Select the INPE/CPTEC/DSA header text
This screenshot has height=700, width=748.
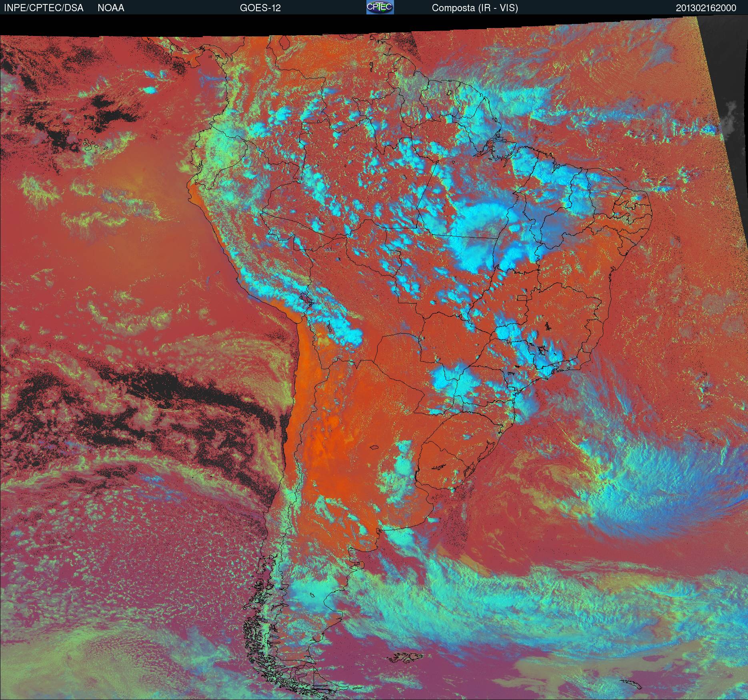point(44,8)
